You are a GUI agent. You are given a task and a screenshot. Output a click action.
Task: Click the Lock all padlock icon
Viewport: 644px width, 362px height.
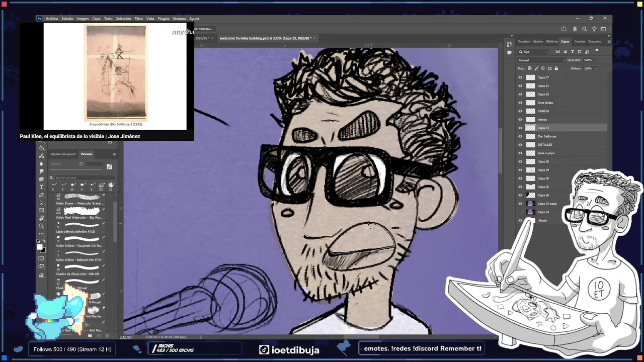point(556,68)
